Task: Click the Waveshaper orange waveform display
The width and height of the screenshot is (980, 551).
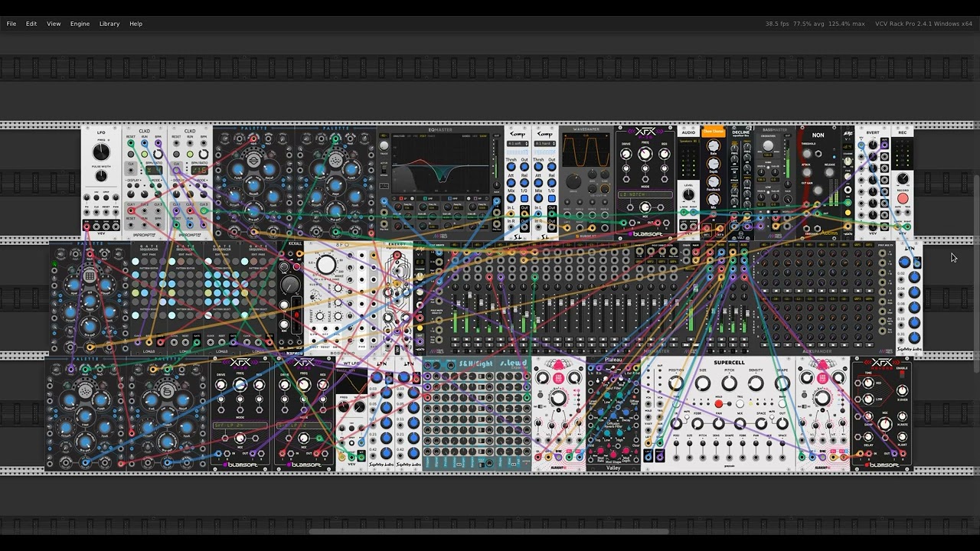Action: click(586, 151)
